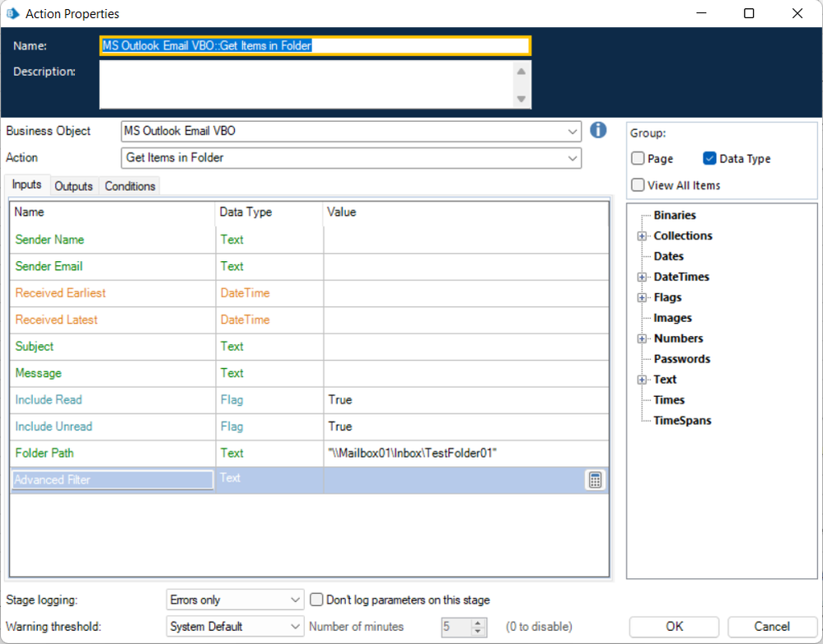Click the blue info icon beside Business Object
This screenshot has height=644, width=823.
coord(598,130)
